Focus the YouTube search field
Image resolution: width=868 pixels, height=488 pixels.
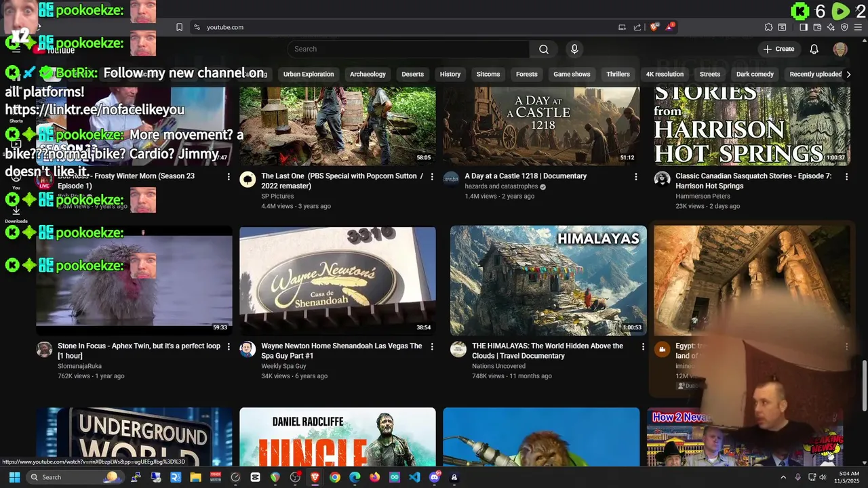(408, 49)
